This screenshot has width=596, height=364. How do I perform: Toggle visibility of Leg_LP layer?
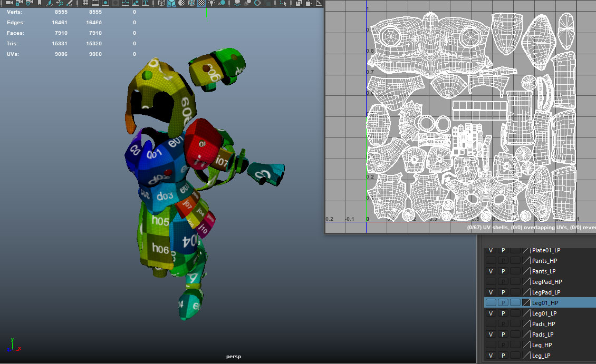(x=491, y=356)
